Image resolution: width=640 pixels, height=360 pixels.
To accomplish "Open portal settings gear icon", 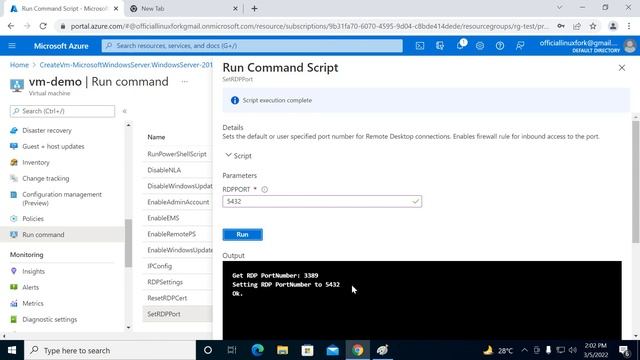I will coord(480,46).
